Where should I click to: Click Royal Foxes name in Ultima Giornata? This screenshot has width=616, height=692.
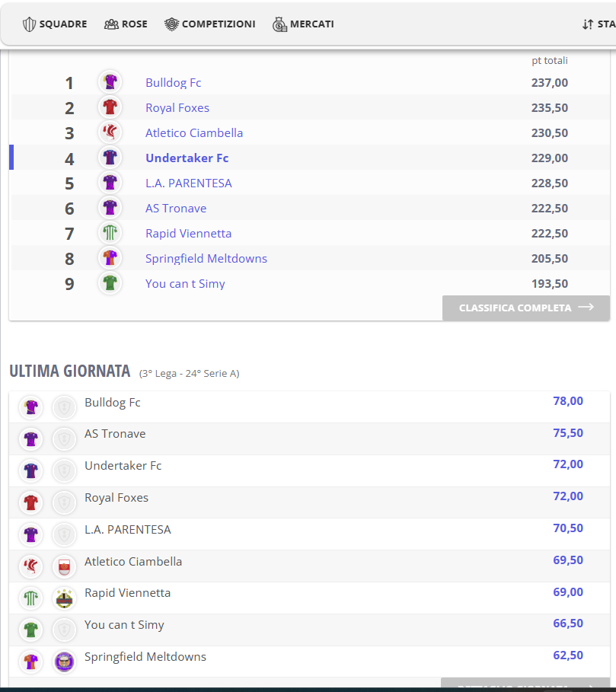(116, 498)
